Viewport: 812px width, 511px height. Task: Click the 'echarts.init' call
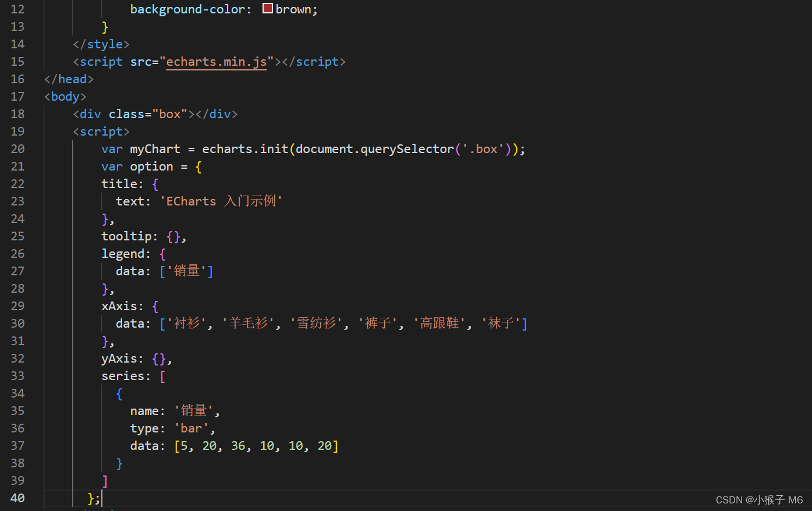click(x=245, y=149)
